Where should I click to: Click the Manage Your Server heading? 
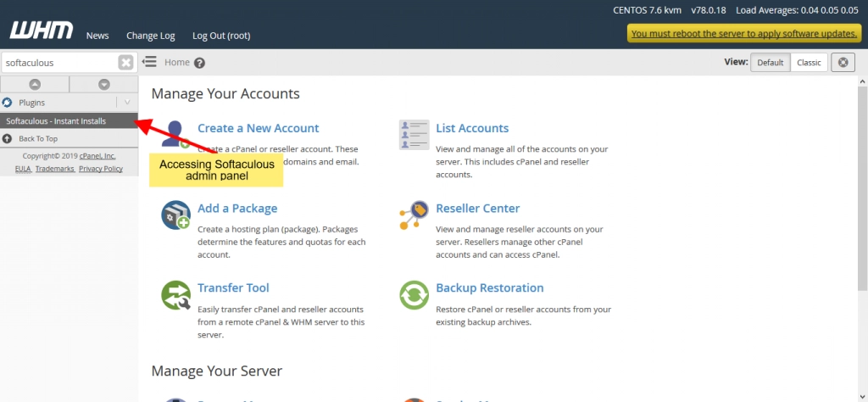click(216, 371)
